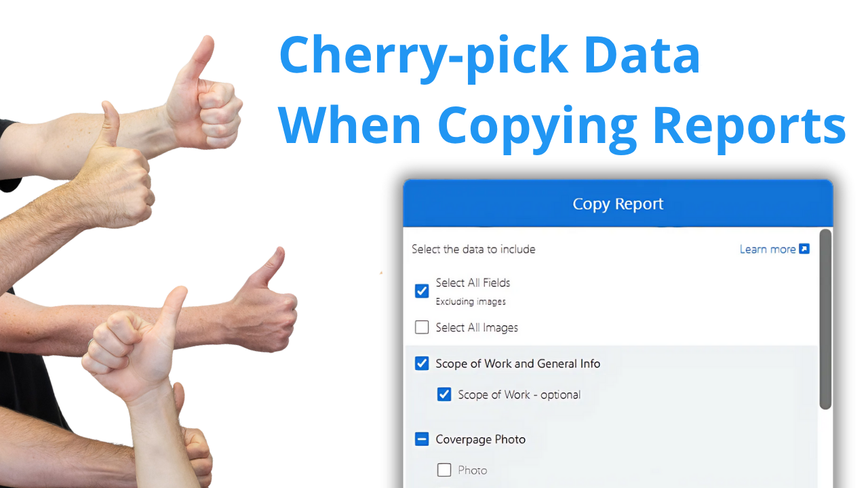Tick the Photo checkbox under Coverpage Photo

coord(444,470)
